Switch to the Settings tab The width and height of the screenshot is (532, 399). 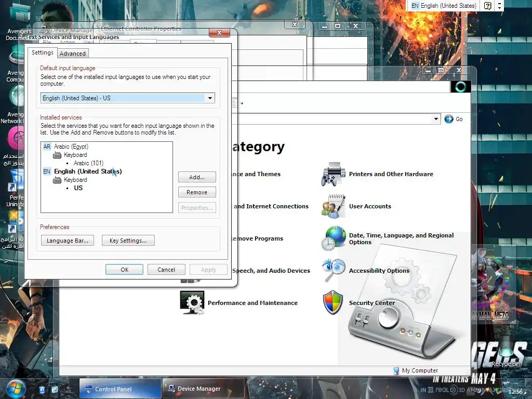43,52
